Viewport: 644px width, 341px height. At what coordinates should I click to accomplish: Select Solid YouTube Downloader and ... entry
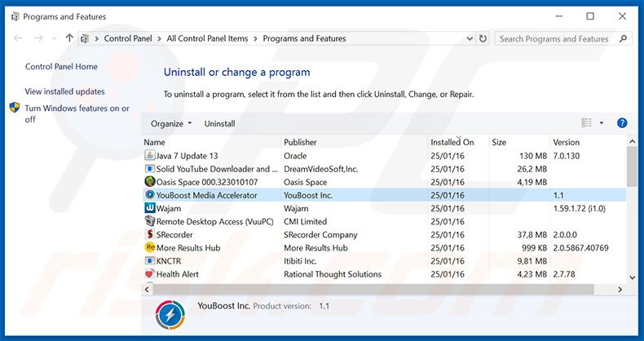click(x=217, y=169)
